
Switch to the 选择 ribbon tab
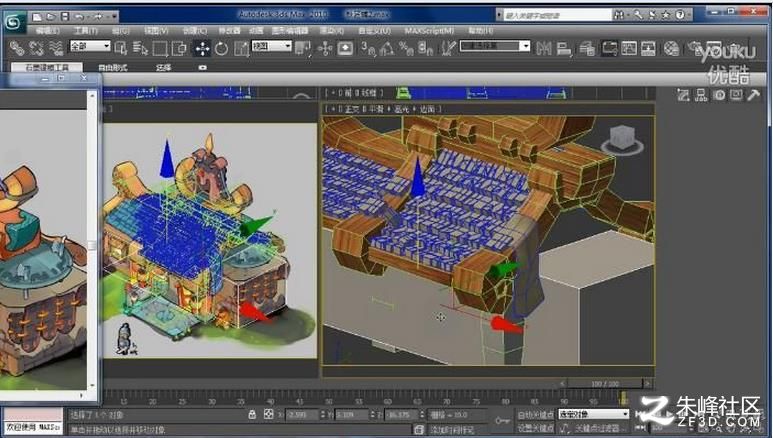163,68
